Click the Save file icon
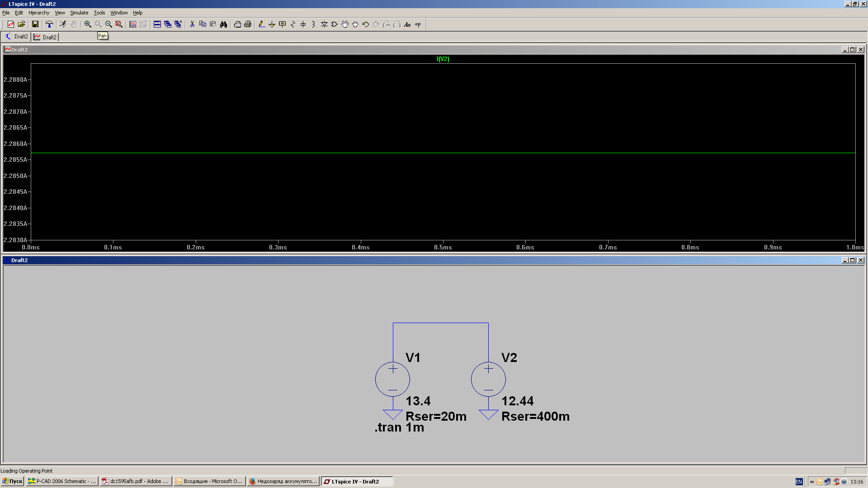 pyautogui.click(x=35, y=24)
